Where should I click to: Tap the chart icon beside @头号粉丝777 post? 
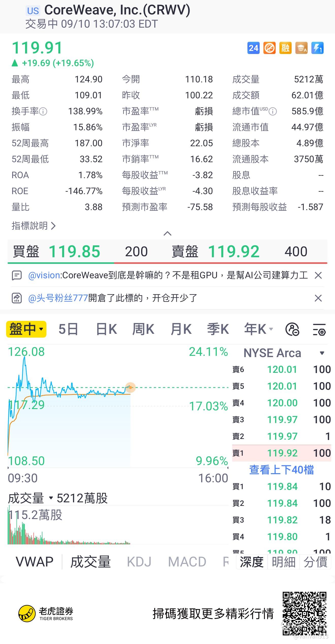(17, 298)
